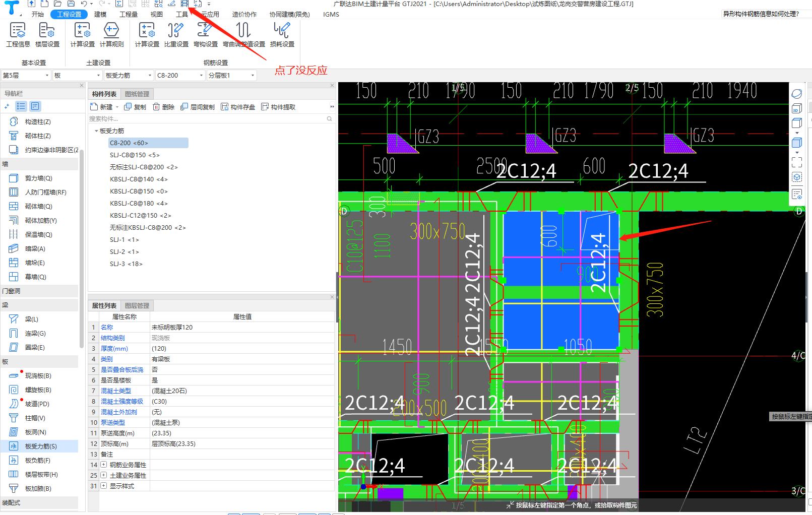Select 梁(L) in navigation
Screen dimensions: 812x515
[31, 319]
